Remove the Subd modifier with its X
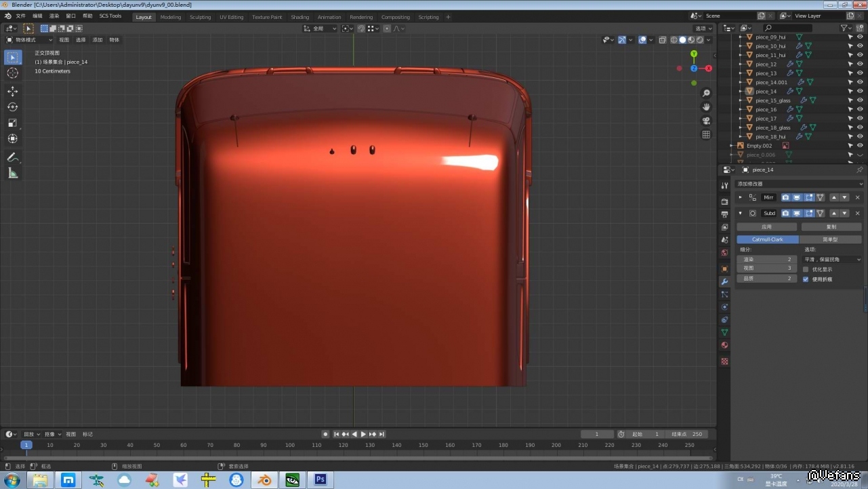Screen dimensions: 868x489 tap(857, 213)
